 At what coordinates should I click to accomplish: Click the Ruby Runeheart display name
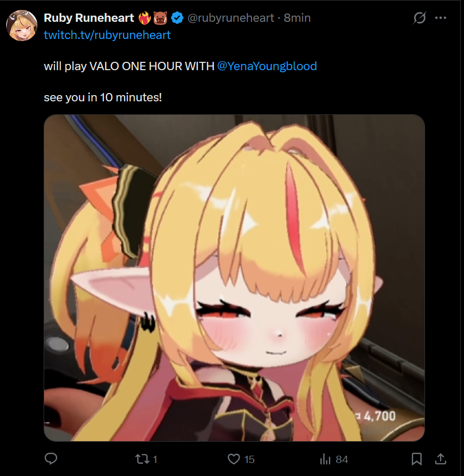[x=89, y=18]
